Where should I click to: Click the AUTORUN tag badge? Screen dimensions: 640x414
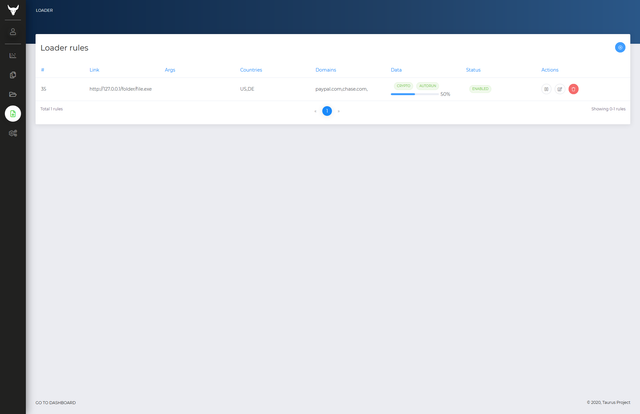[x=427, y=86]
